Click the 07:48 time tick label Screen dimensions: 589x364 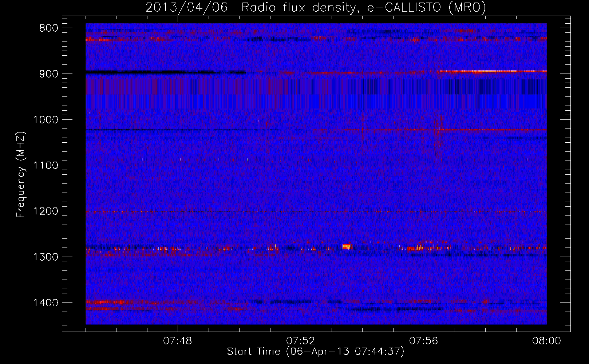click(178, 341)
